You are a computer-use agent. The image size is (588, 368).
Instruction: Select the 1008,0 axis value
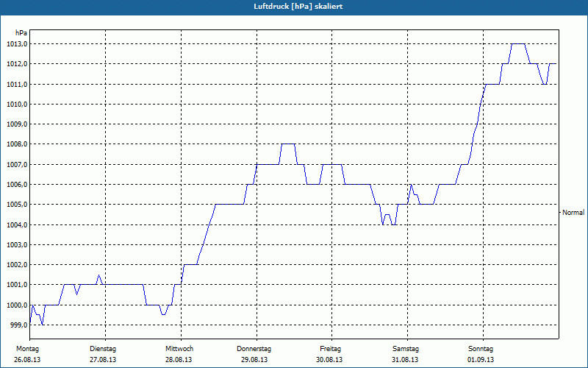pos(17,144)
